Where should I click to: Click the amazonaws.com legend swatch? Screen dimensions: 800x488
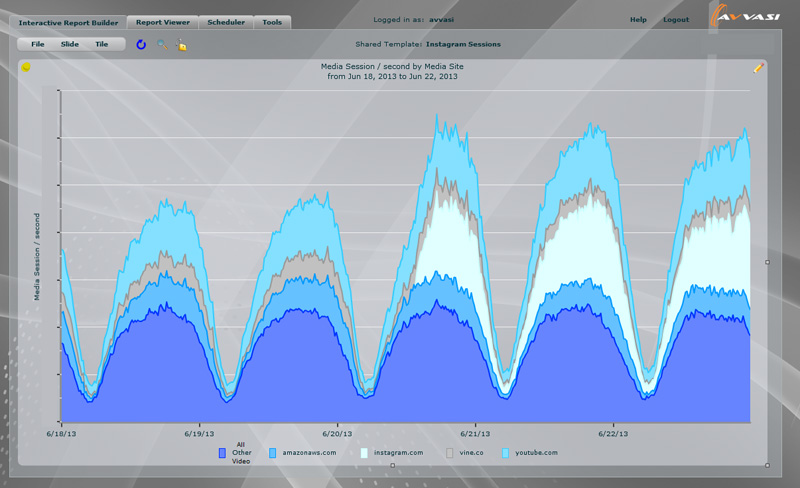[272, 453]
